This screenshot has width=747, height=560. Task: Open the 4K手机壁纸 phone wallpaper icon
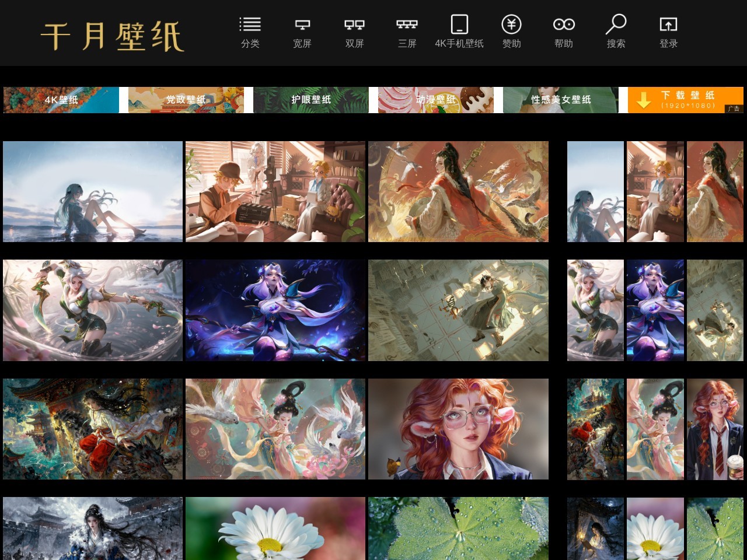[x=459, y=24]
